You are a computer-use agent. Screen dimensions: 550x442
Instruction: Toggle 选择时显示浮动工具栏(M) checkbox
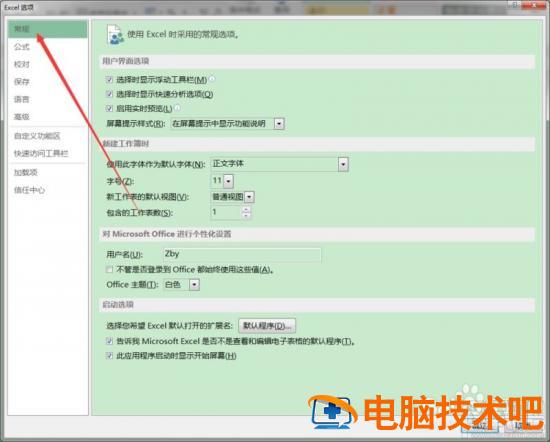(109, 80)
